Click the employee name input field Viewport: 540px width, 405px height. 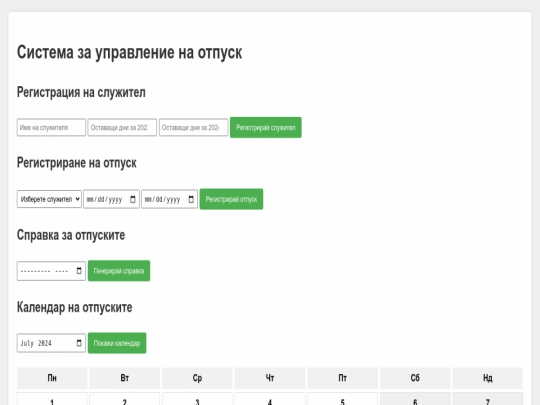tap(51, 127)
